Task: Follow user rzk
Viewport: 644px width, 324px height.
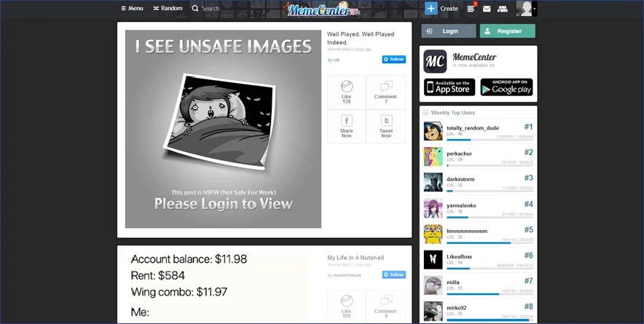Action: coord(394,59)
